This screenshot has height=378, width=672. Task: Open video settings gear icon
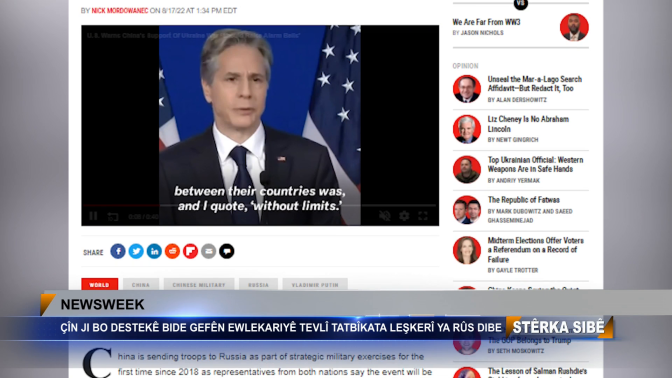404,216
